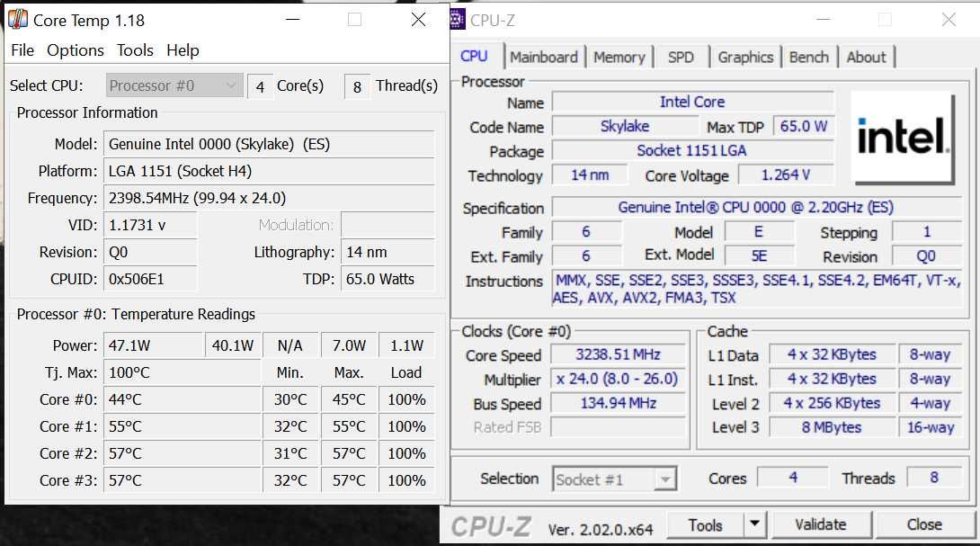
Task: Click the TDP value 65.0 Watts in Core Temp
Action: [x=388, y=279]
